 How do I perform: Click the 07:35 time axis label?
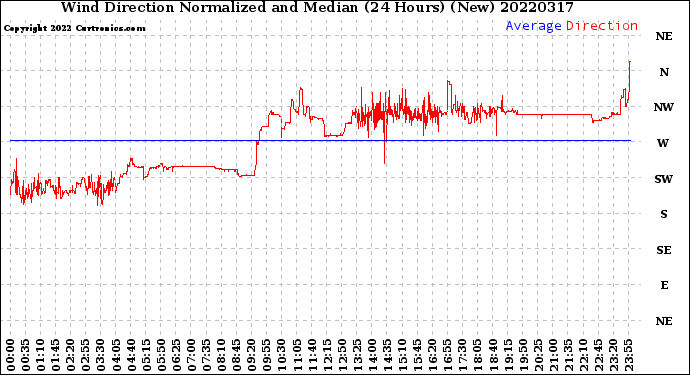pos(206,355)
